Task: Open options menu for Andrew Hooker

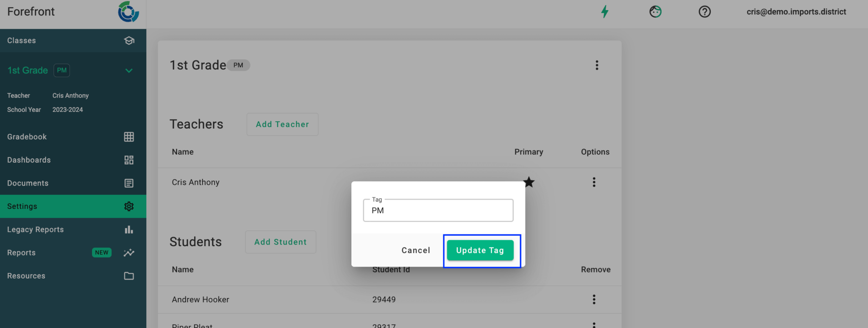Action: [594, 299]
